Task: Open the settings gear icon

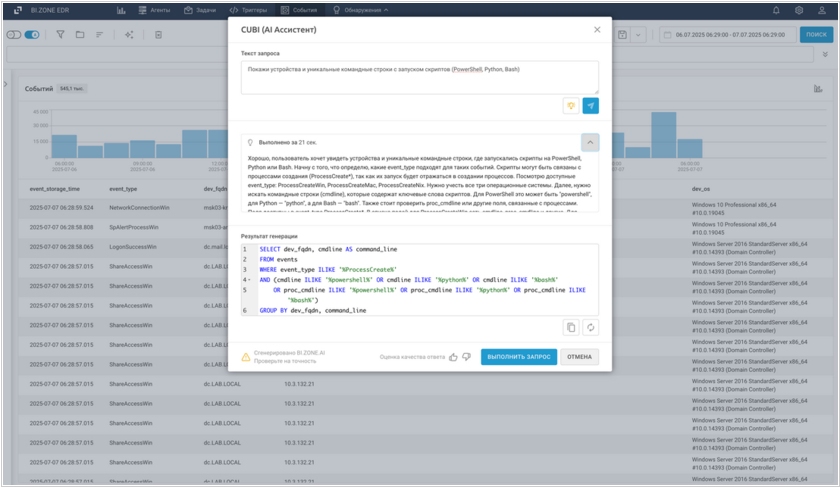Action: 799,10
